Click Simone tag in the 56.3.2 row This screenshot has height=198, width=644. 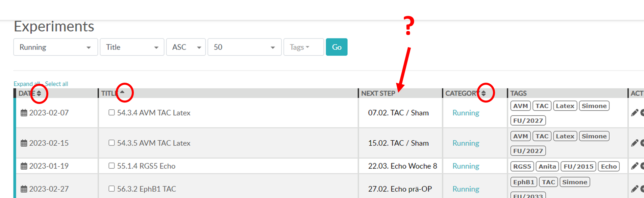[x=575, y=182]
